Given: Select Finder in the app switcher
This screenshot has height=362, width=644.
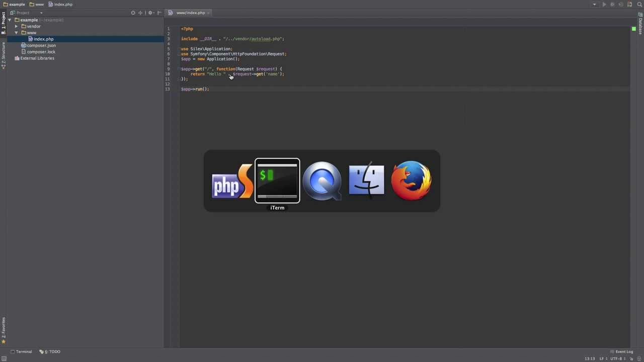Looking at the screenshot, I should [x=366, y=180].
